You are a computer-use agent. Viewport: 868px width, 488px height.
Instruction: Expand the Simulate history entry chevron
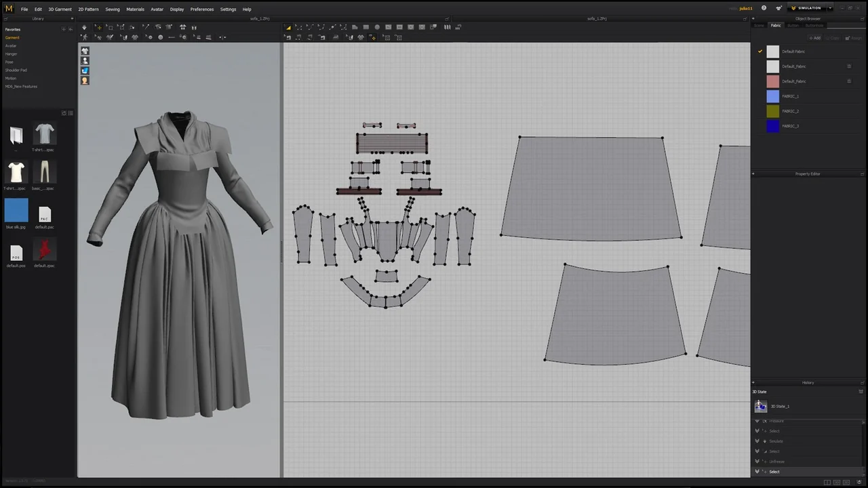click(757, 441)
